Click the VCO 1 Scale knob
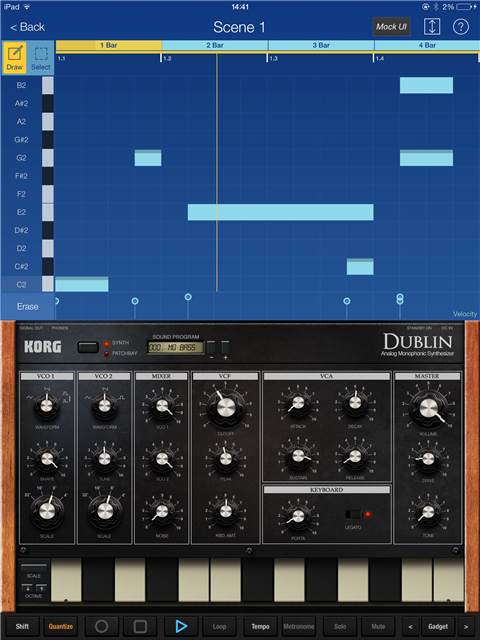Image resolution: width=480 pixels, height=640 pixels. click(47, 511)
